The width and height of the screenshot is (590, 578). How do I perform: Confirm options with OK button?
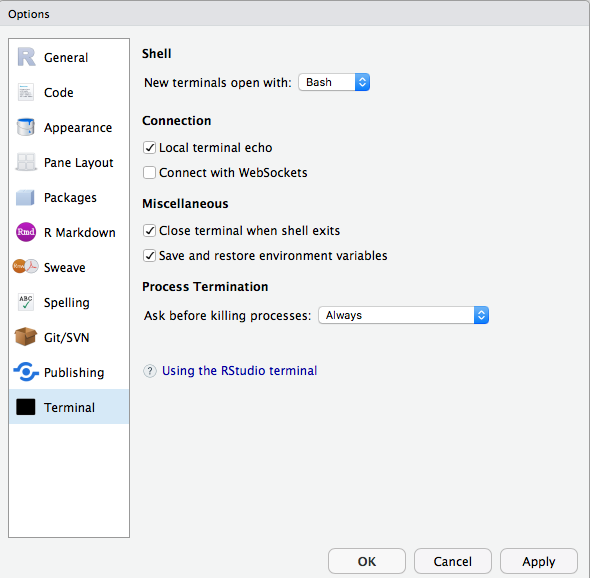(367, 561)
